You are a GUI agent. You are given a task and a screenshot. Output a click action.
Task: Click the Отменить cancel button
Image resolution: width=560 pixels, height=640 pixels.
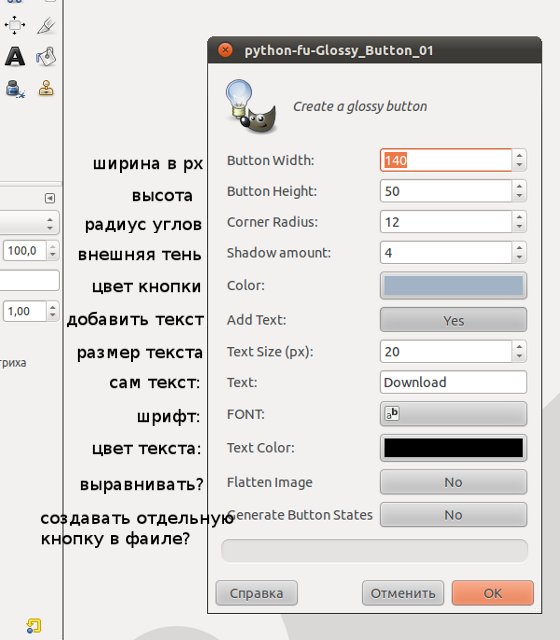click(x=403, y=593)
